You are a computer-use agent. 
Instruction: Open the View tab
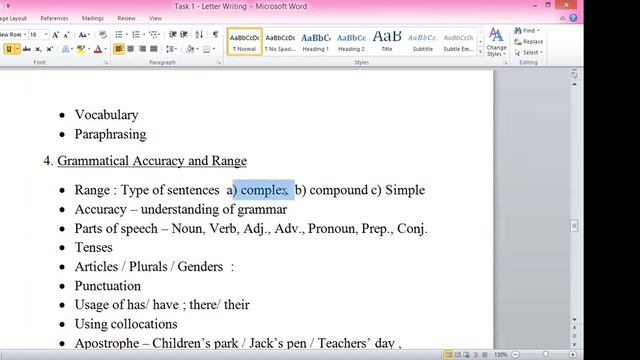tap(155, 18)
